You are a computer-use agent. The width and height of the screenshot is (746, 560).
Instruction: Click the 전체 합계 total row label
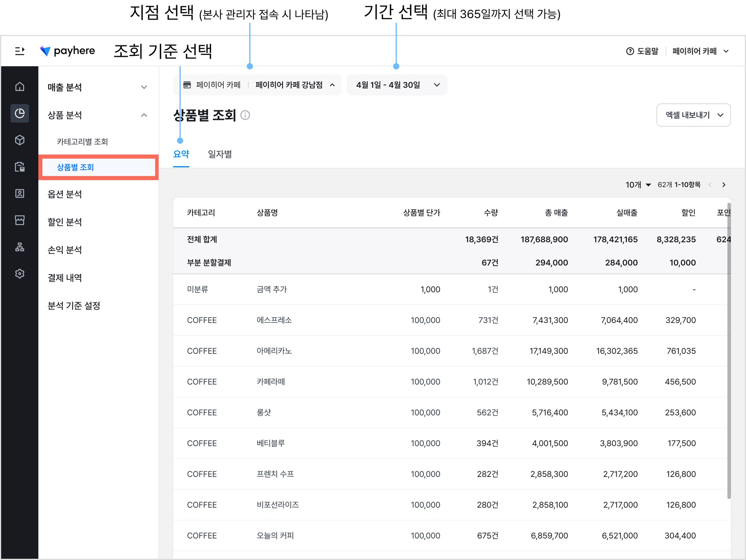(202, 240)
